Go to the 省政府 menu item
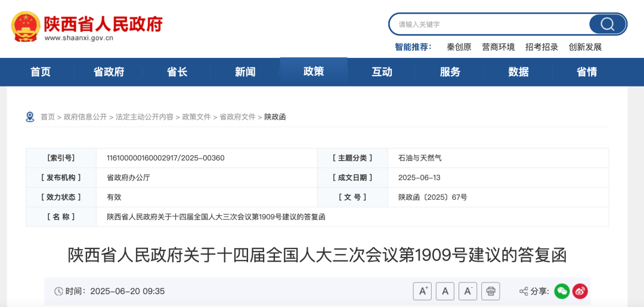The image size is (644, 307). 109,72
